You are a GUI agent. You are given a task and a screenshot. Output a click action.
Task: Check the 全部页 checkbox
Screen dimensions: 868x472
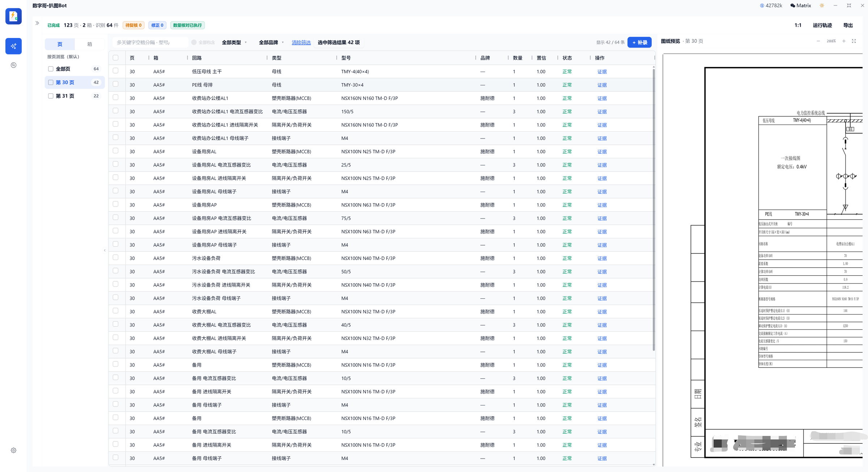[x=51, y=69]
